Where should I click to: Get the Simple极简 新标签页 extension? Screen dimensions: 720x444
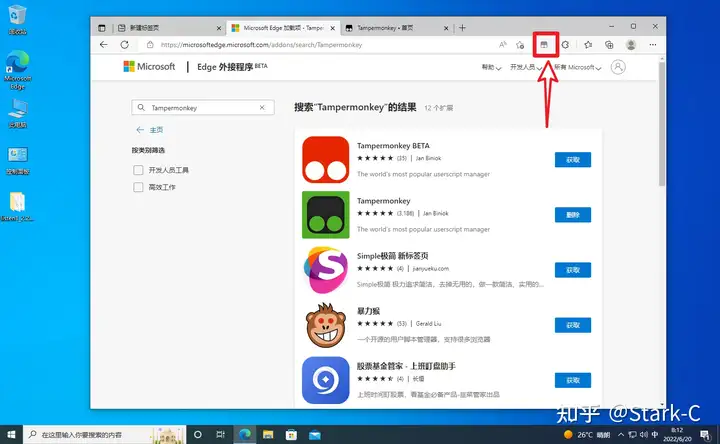[573, 270]
